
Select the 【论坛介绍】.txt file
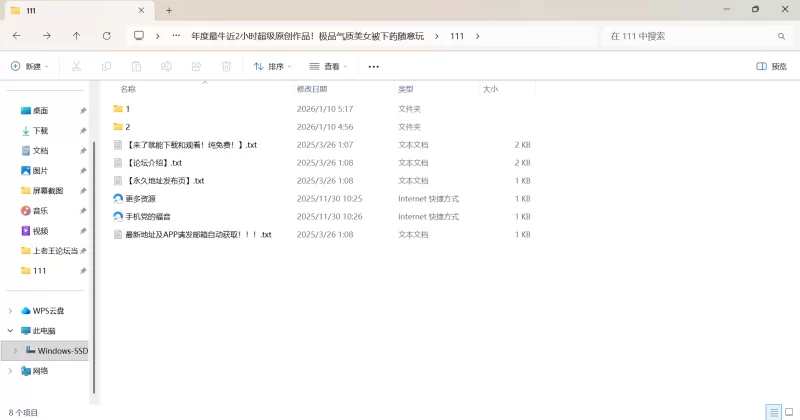click(x=153, y=163)
